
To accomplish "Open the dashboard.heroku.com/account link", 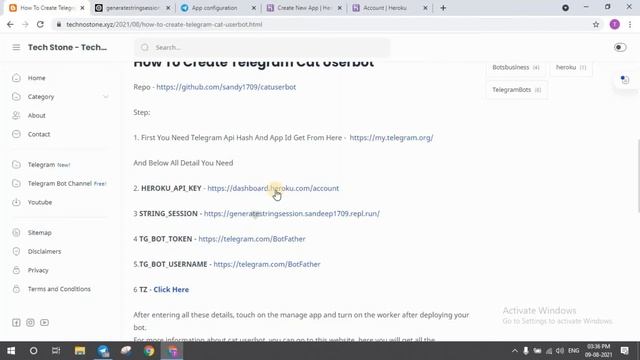I will coord(273,188).
